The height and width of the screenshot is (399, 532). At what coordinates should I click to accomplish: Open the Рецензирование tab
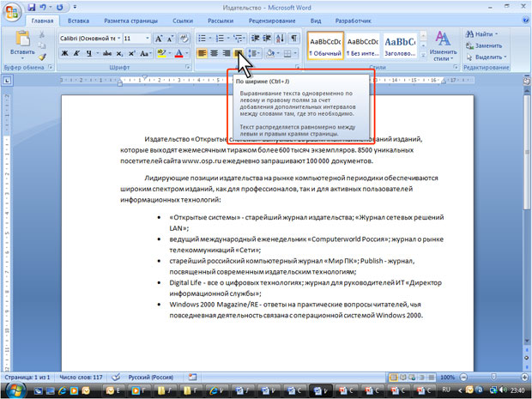point(272,21)
